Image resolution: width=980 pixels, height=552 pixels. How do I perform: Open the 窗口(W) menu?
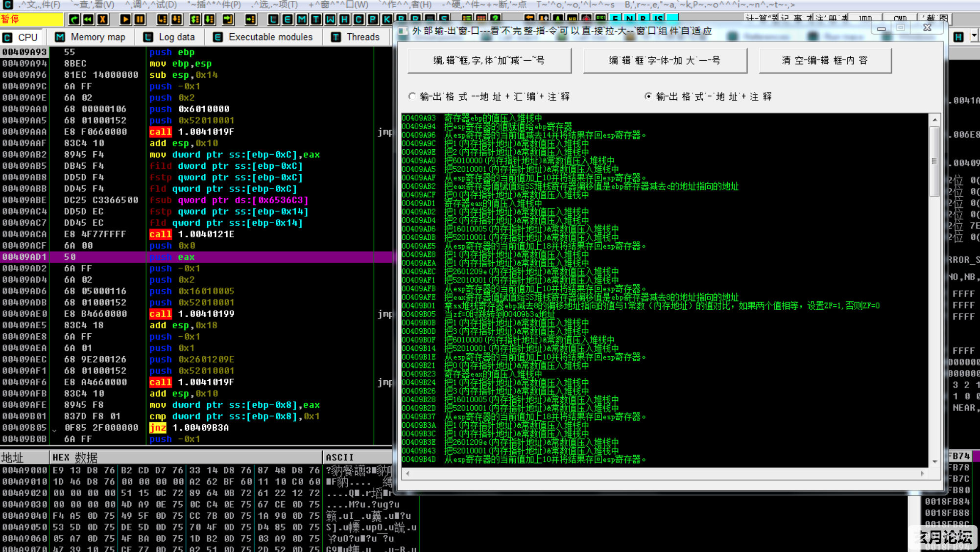click(338, 5)
